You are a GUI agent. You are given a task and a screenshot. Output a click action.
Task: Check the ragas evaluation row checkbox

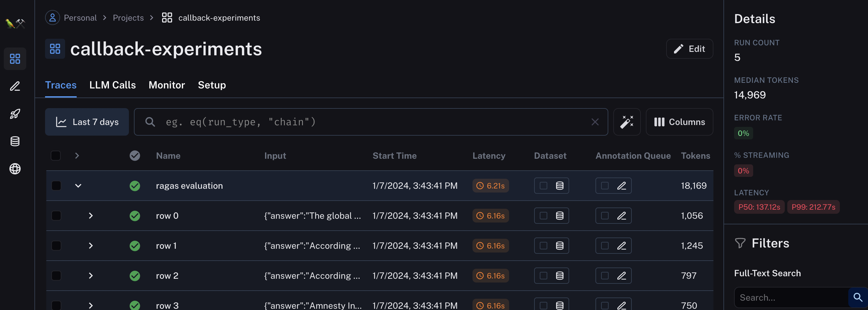(x=56, y=186)
